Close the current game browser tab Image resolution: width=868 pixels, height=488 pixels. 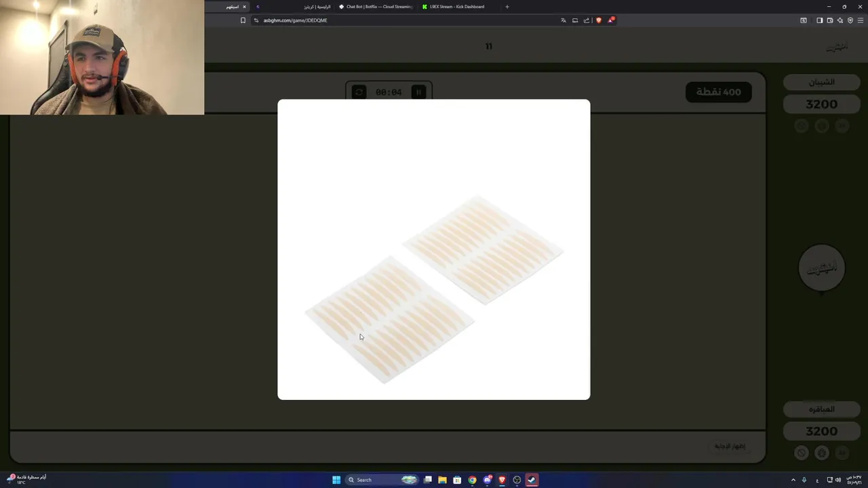click(x=244, y=7)
